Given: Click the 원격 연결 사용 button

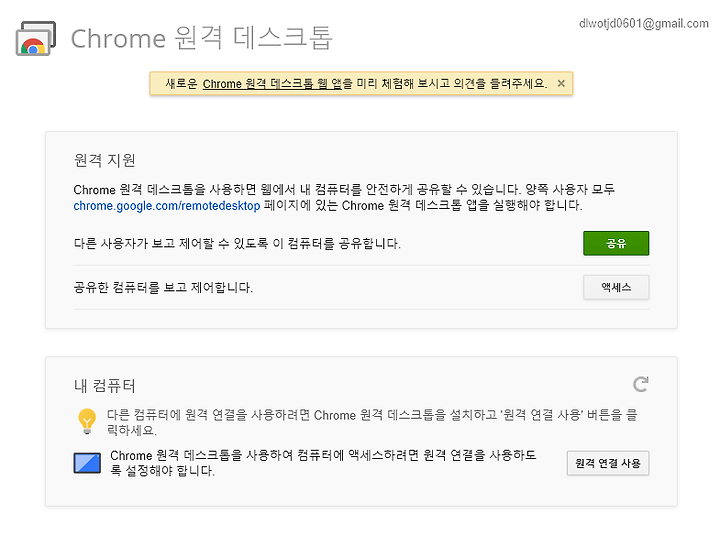Looking at the screenshot, I should click(x=608, y=463).
